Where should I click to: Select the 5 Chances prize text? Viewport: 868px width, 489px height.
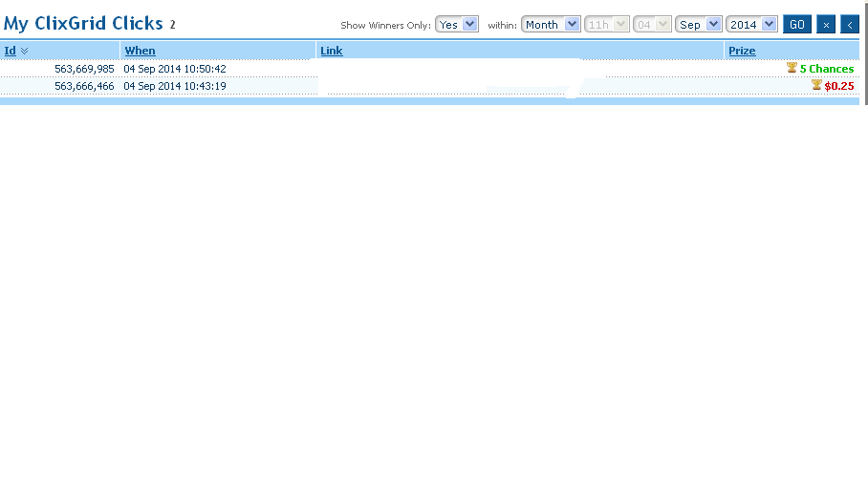coord(827,69)
